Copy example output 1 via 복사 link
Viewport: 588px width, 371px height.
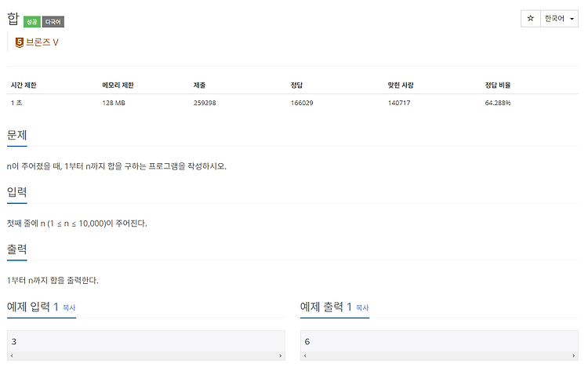coord(362,307)
